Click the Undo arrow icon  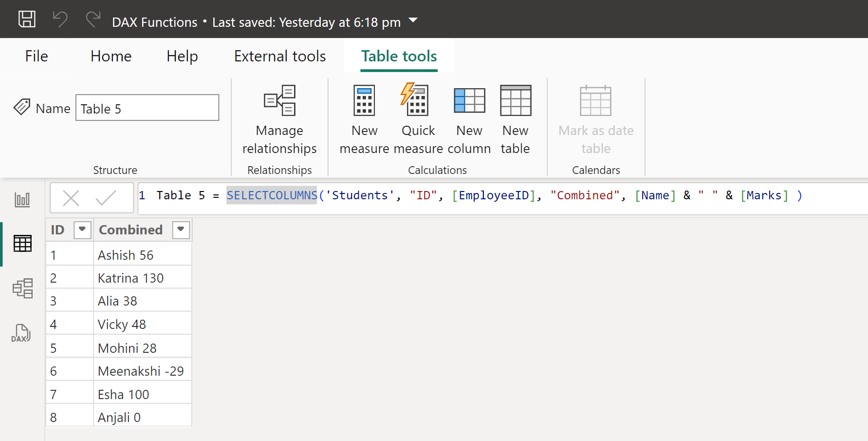(x=60, y=19)
